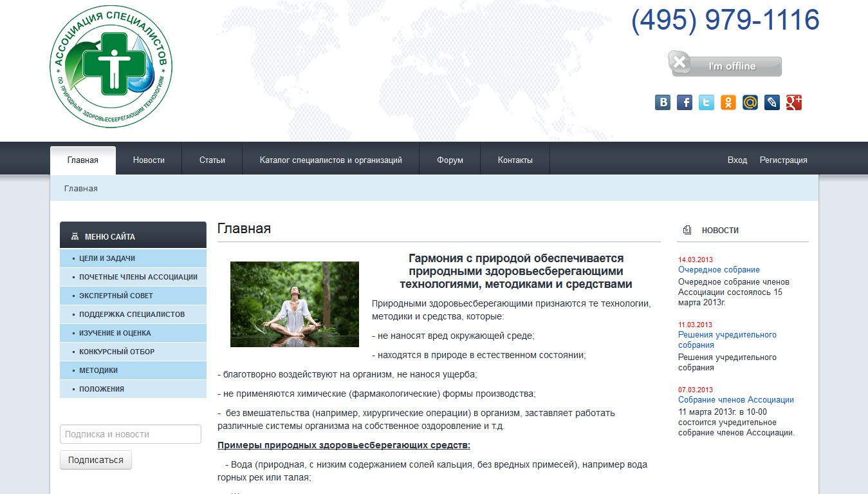The image size is (868, 494).
Task: Open the Очередное собрание news link
Action: (719, 270)
